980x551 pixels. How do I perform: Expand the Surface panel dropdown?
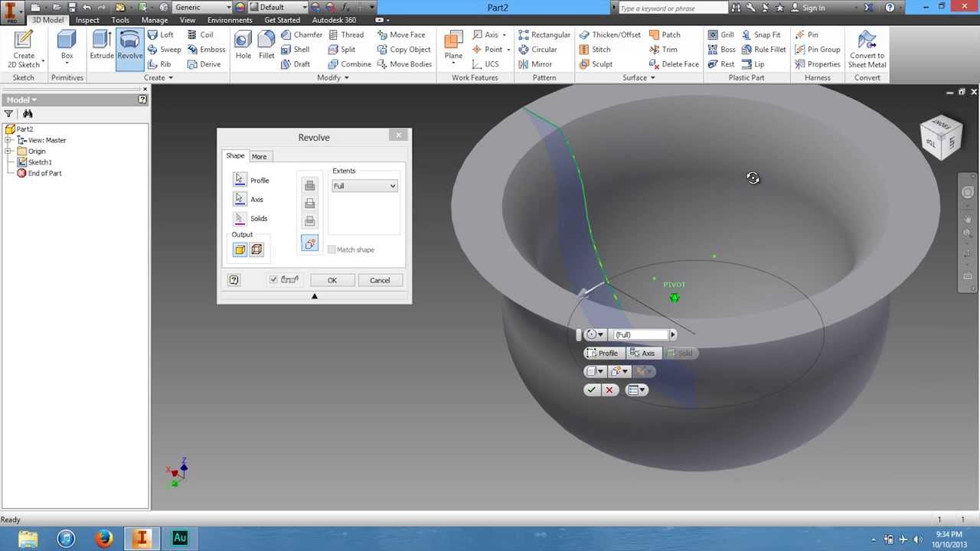639,77
